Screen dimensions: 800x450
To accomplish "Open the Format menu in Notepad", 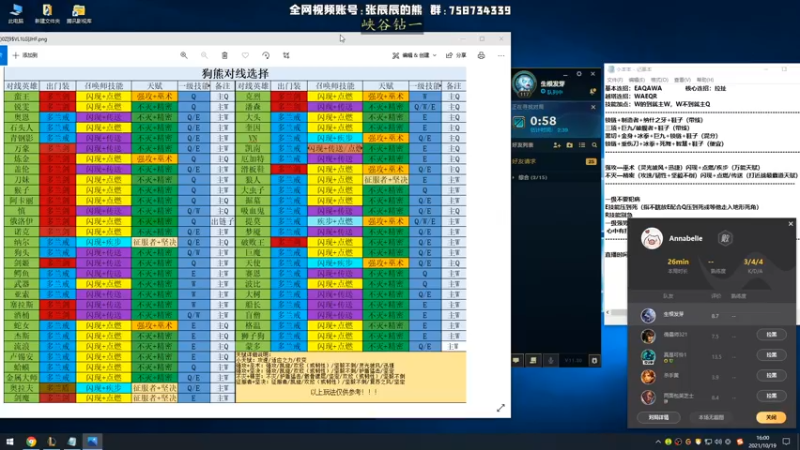I will pos(659,80).
